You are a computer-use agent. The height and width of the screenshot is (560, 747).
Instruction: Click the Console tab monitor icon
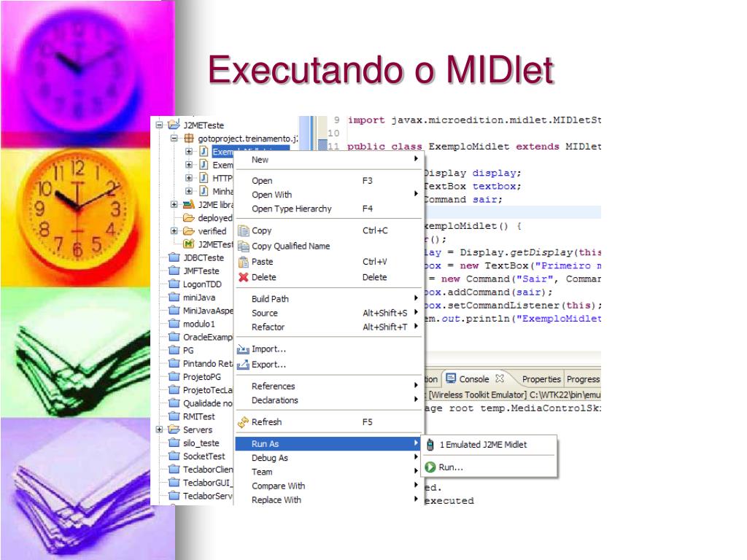[x=451, y=378]
